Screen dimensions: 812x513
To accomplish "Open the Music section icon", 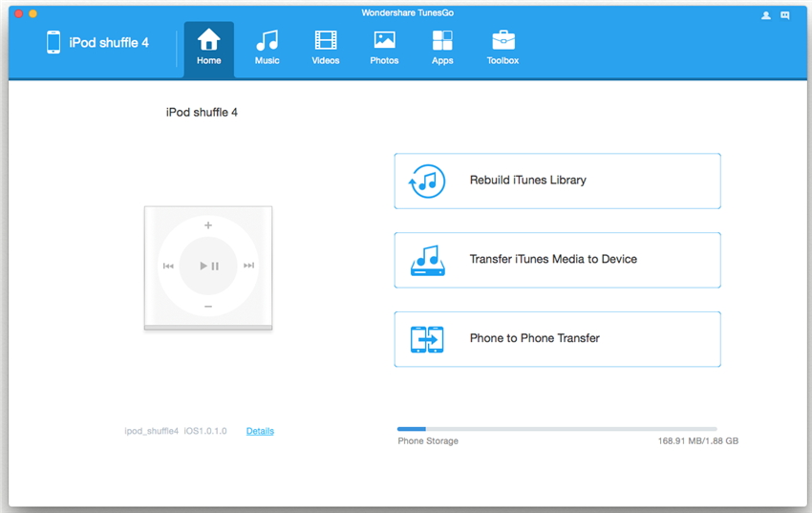I will (267, 41).
